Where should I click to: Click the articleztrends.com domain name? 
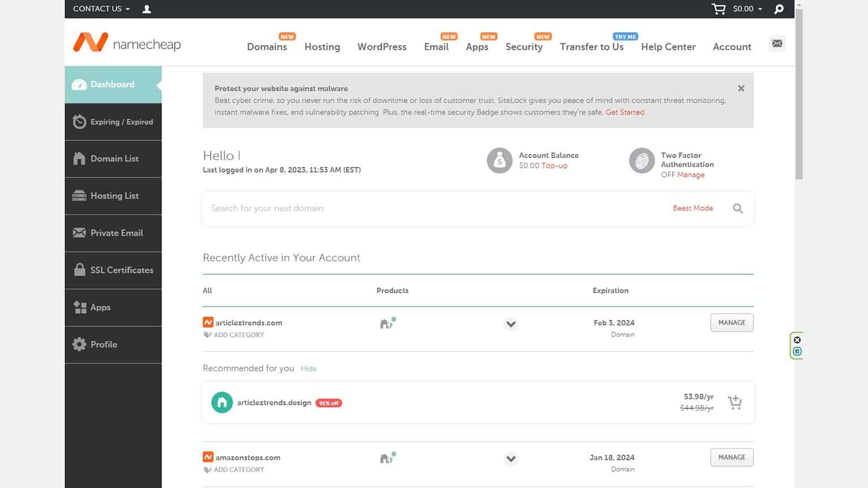249,323
